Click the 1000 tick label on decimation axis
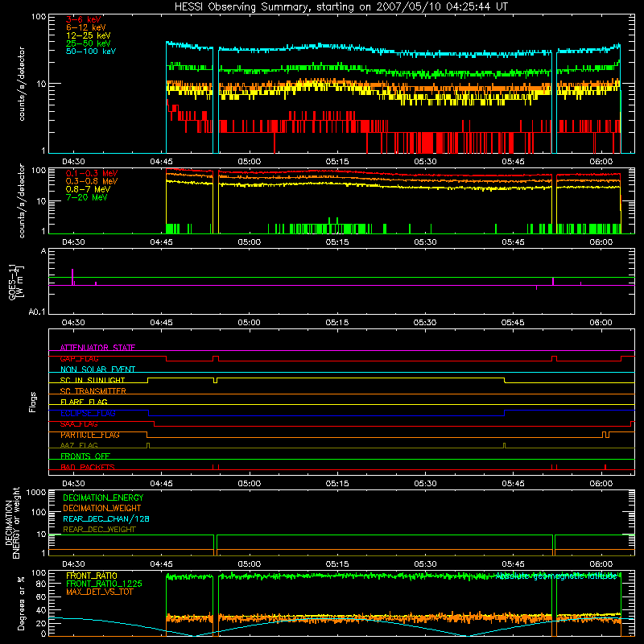Viewport: 644px width, 644px height. 36,493
